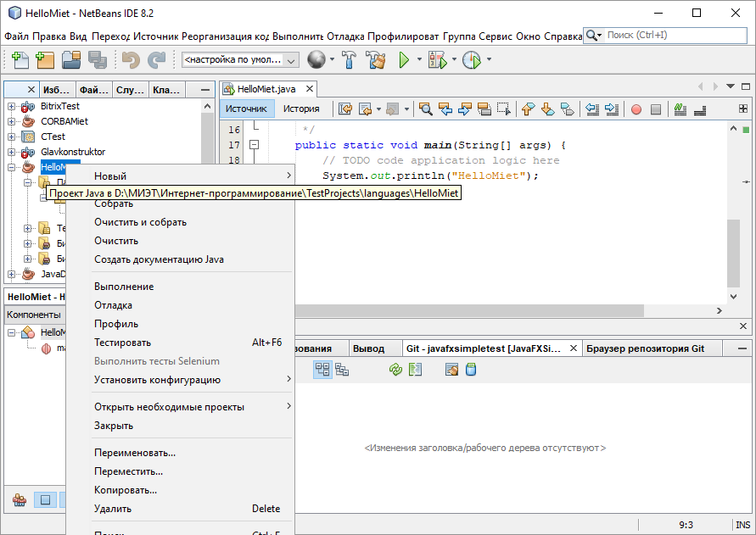Click Find Selection magnifier icon
Viewport: 756px width, 535px height.
point(425,109)
